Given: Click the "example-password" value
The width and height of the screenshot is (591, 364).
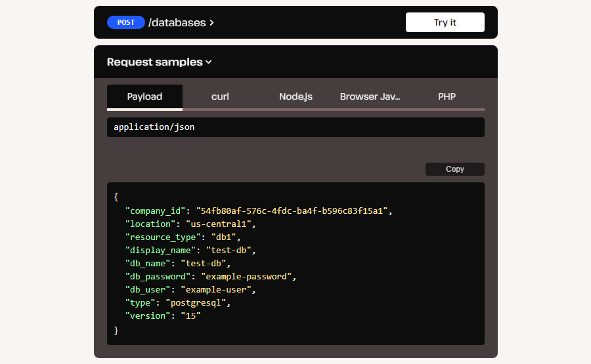Looking at the screenshot, I should point(247,276).
